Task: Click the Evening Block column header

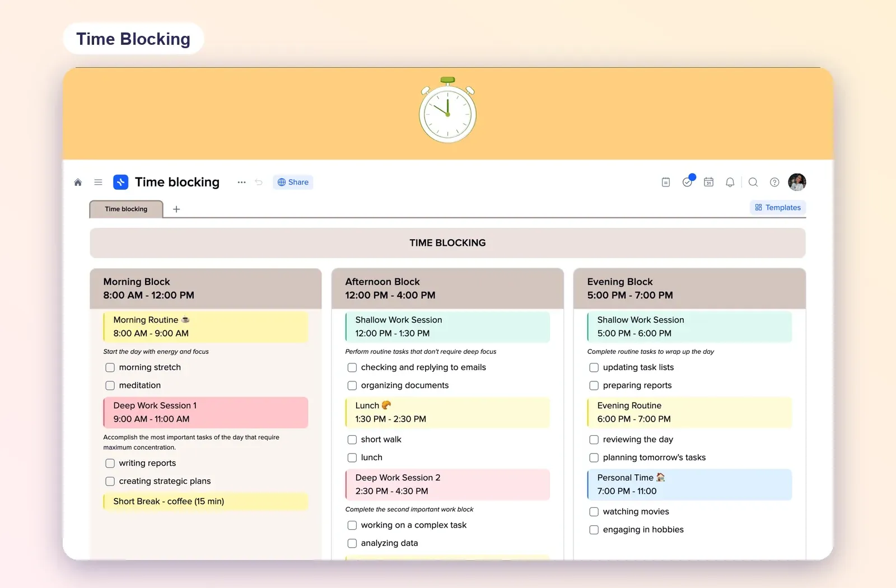Action: pos(689,288)
